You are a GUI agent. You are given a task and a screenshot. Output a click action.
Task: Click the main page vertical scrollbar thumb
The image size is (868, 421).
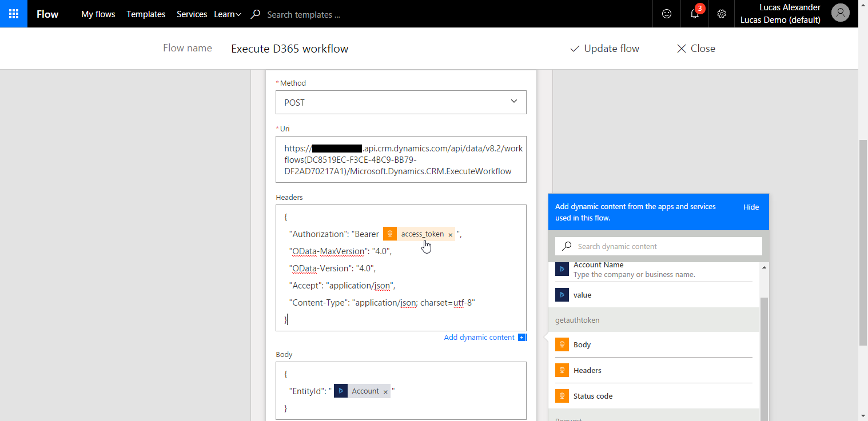coord(863,242)
